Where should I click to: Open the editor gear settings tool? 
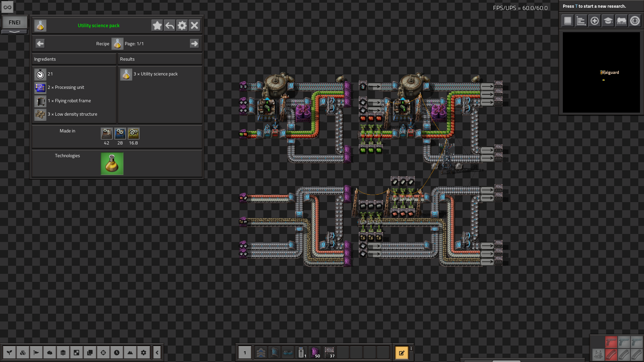144,353
